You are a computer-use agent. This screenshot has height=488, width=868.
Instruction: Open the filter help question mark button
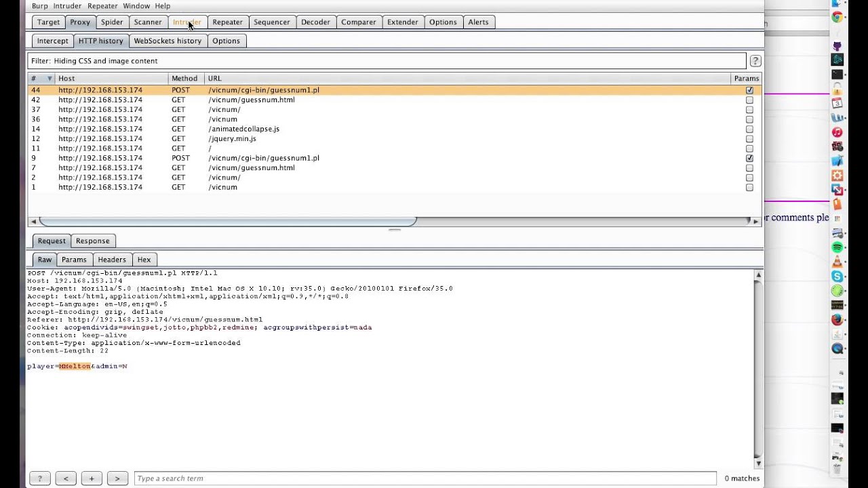tap(755, 61)
